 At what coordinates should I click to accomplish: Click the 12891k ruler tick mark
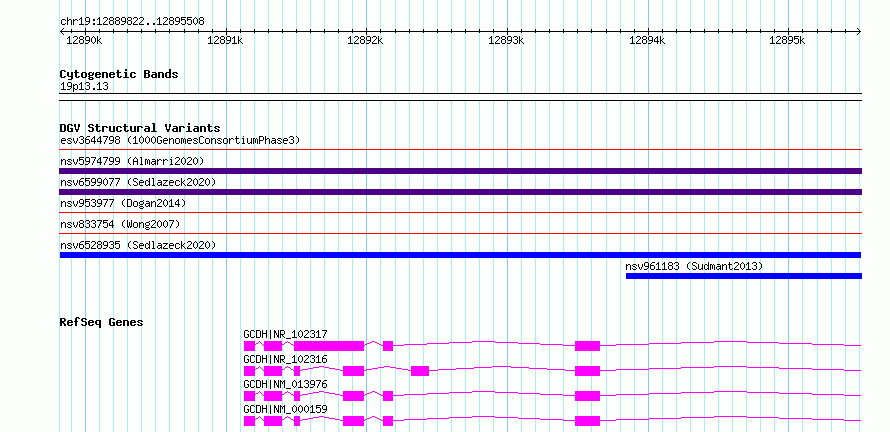coord(226,31)
